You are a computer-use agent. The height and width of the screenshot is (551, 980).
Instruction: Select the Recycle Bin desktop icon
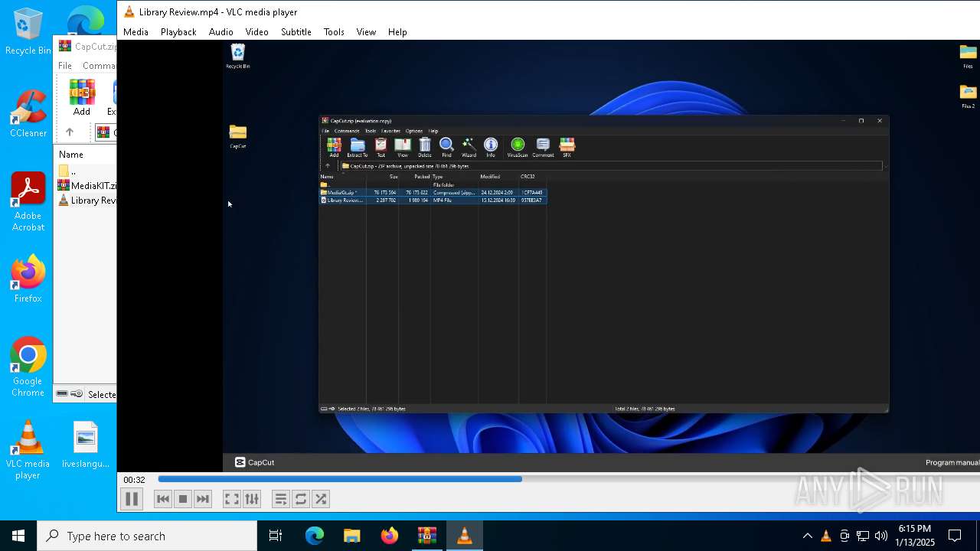(28, 32)
